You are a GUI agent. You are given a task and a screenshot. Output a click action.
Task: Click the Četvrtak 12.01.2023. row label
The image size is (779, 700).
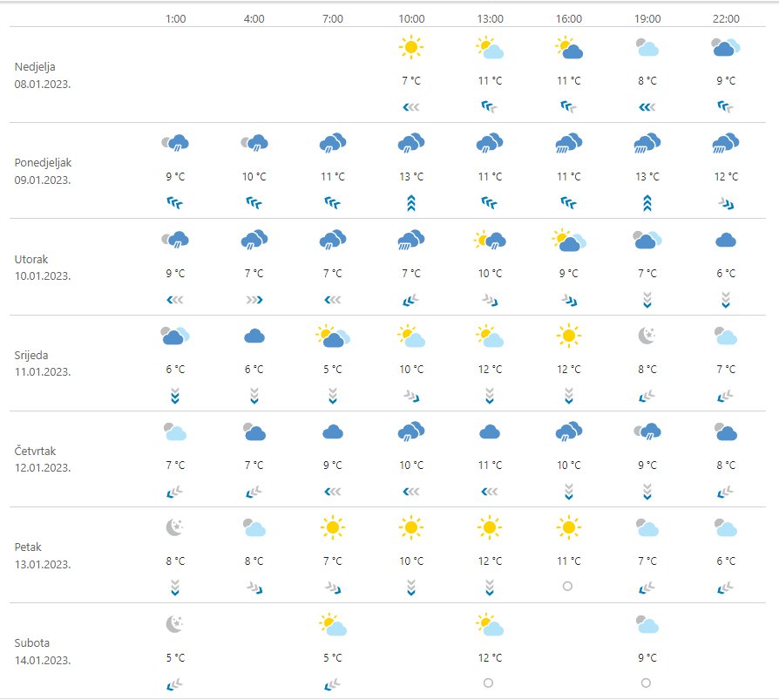pyautogui.click(x=44, y=459)
